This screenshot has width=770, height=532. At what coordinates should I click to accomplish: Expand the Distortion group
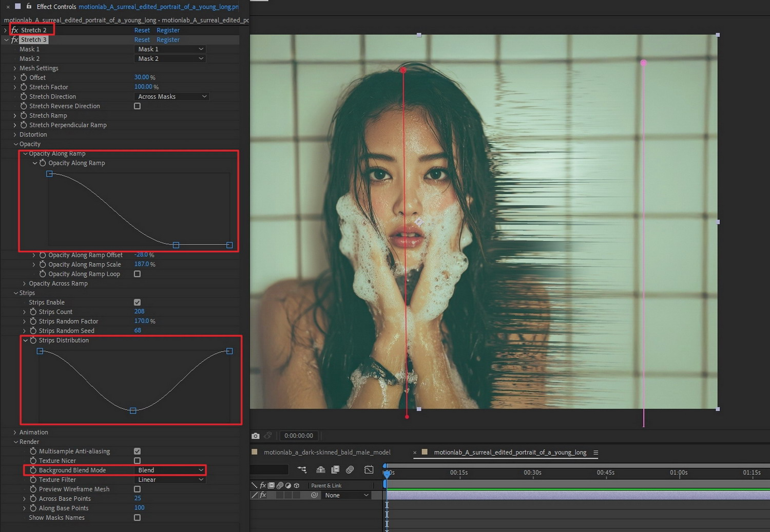[x=15, y=135]
